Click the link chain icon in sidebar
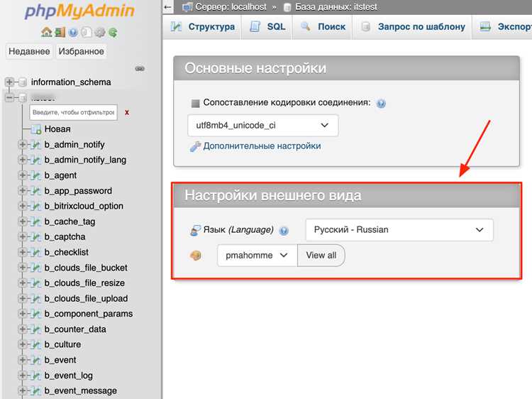532x399 pixels. (140, 69)
